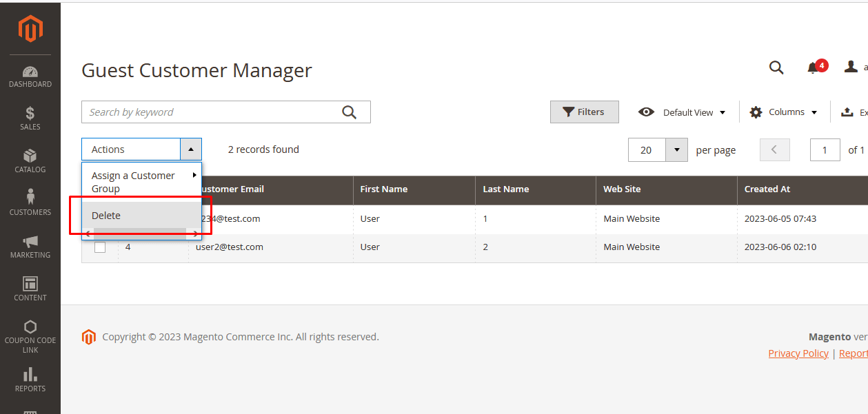This screenshot has height=414, width=868.
Task: Open the Privacy Policy link
Action: click(798, 353)
